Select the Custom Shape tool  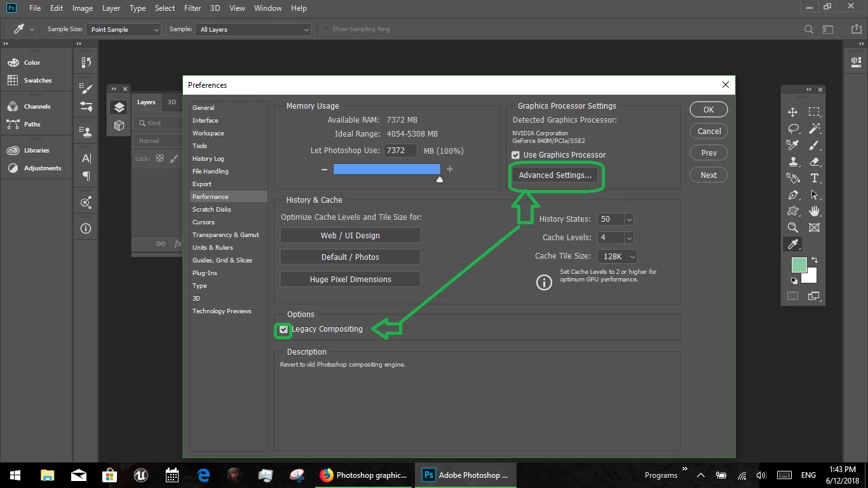click(x=792, y=211)
